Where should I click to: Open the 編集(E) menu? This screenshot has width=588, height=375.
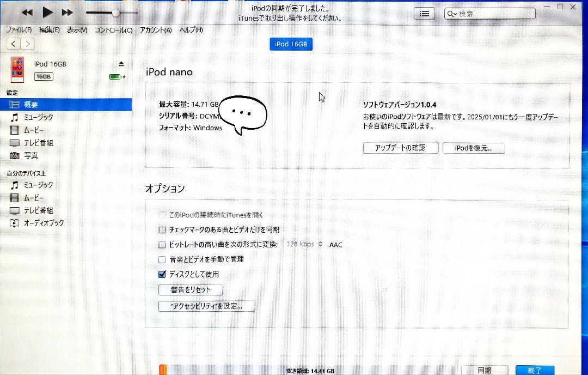(x=50, y=30)
